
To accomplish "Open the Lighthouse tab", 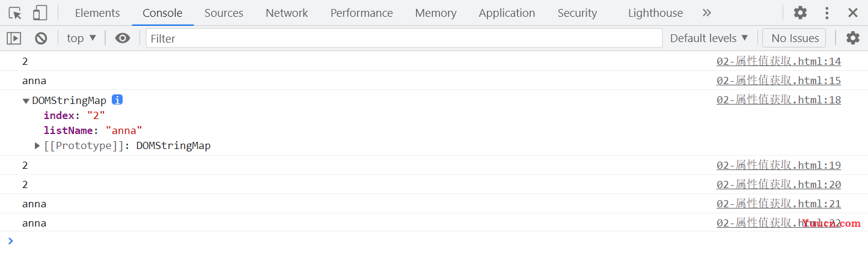I will pyautogui.click(x=655, y=13).
